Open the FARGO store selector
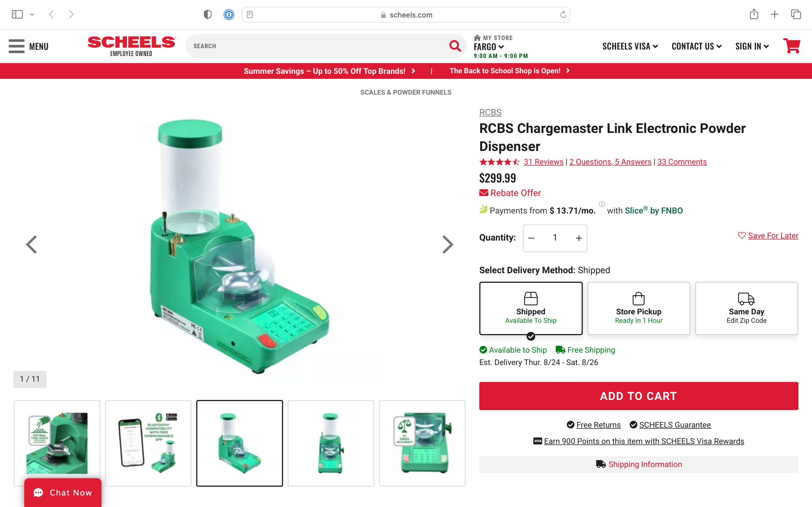The image size is (812, 507). point(489,46)
